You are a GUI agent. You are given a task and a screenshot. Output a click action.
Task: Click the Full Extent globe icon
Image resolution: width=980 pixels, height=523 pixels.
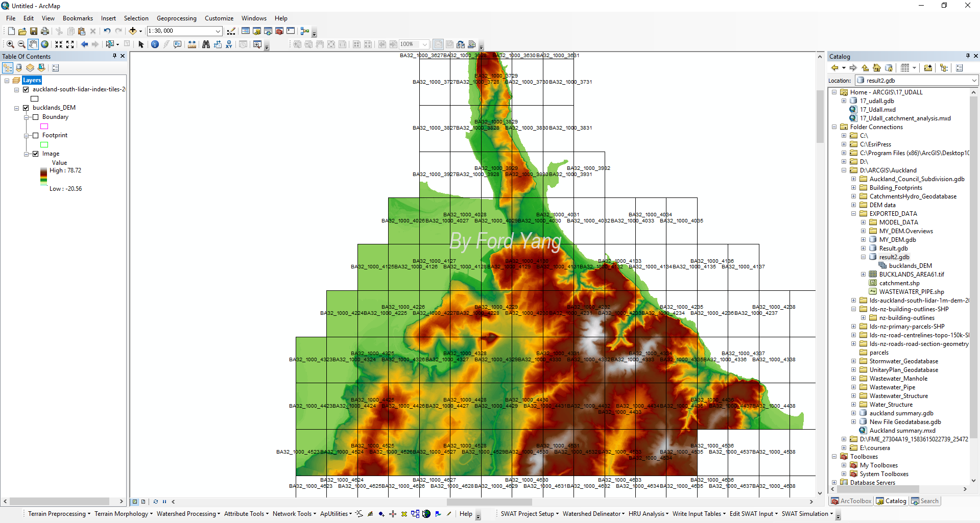(45, 44)
